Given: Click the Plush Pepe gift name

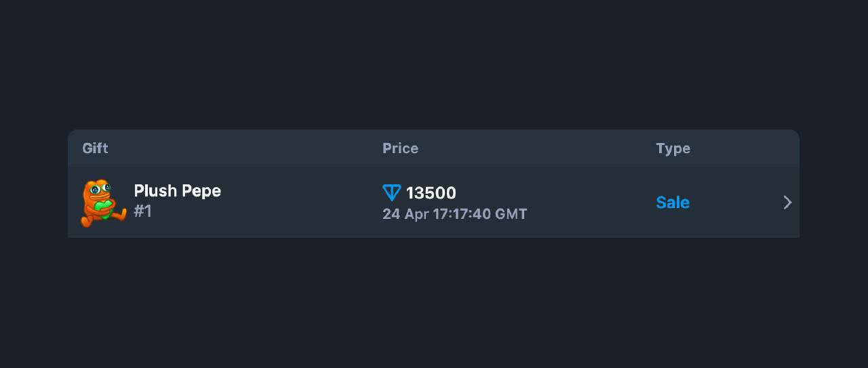Looking at the screenshot, I should tap(178, 191).
